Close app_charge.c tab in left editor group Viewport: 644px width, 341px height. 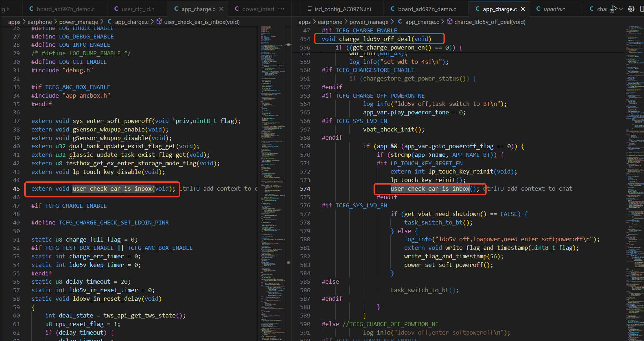pyautogui.click(x=221, y=9)
